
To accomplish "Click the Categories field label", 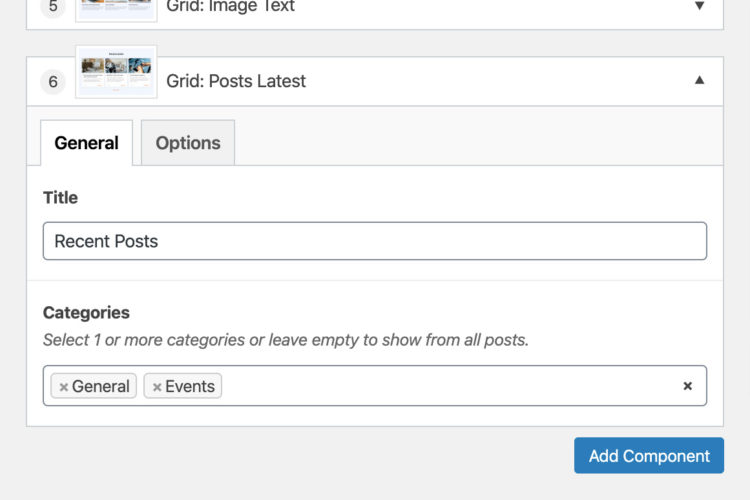I will point(86,313).
